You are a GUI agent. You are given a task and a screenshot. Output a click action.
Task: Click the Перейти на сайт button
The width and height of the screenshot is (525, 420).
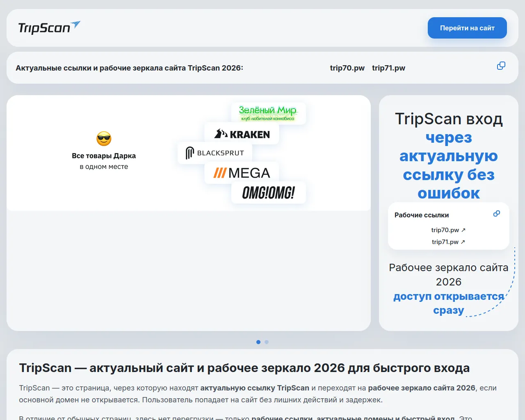(x=467, y=28)
